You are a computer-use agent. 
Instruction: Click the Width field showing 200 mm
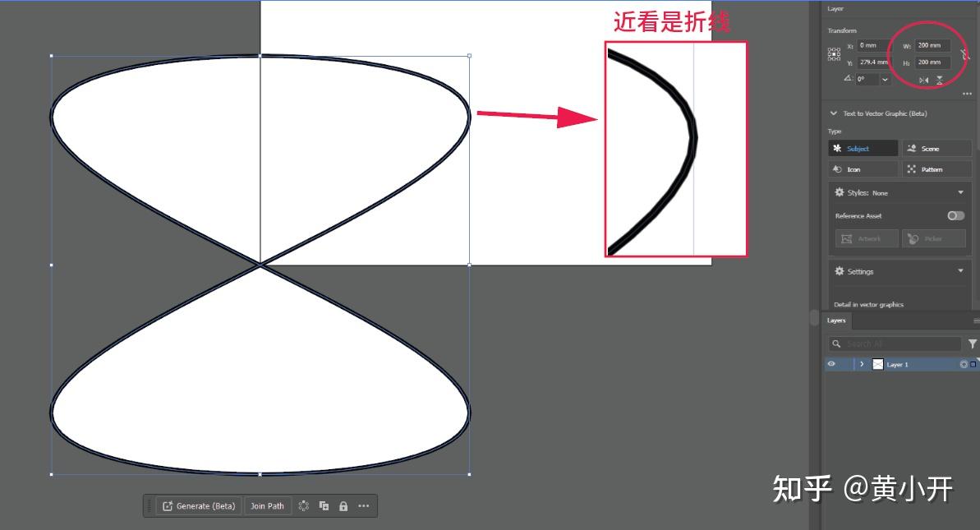point(932,46)
